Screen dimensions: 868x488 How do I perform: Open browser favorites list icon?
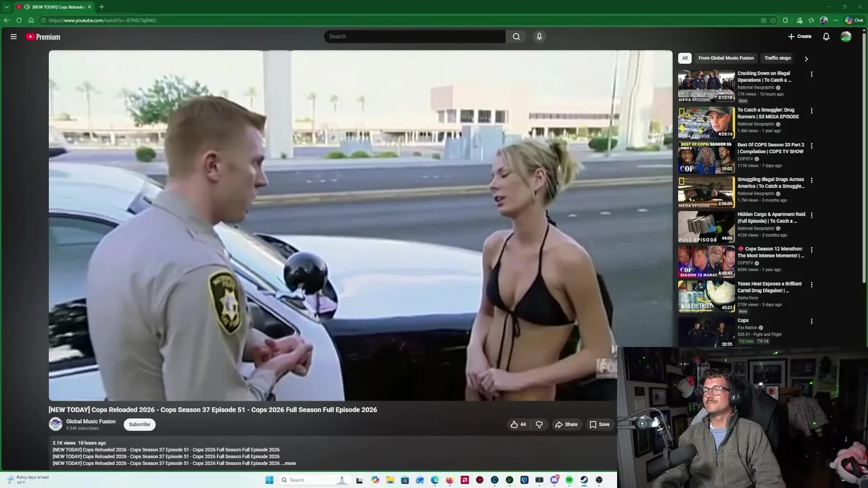click(811, 20)
